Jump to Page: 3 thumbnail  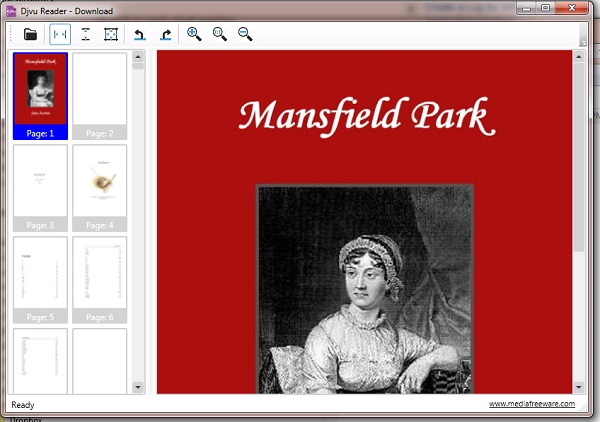coord(40,187)
